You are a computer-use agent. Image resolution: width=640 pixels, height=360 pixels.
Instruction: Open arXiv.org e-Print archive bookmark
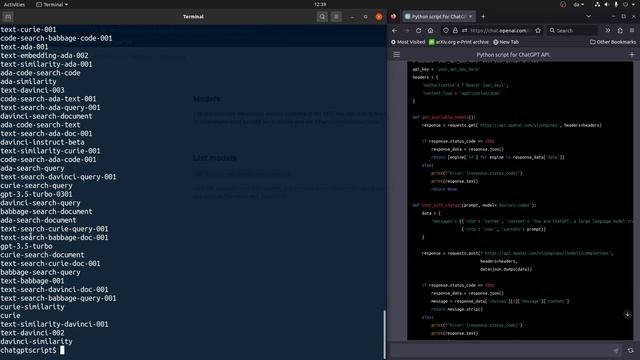(459, 42)
